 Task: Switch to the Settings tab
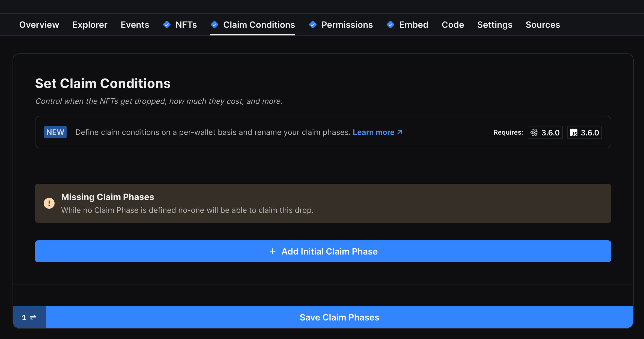coord(495,25)
